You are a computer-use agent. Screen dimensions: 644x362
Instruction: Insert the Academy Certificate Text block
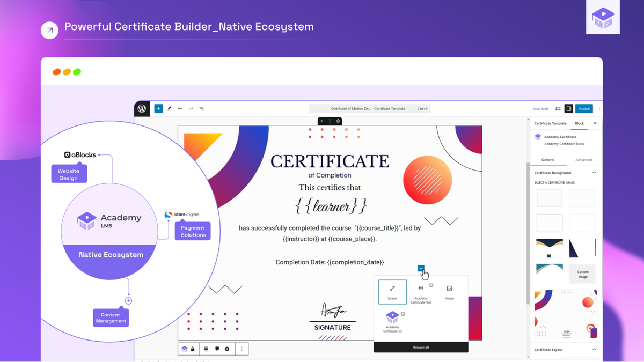[421, 293]
